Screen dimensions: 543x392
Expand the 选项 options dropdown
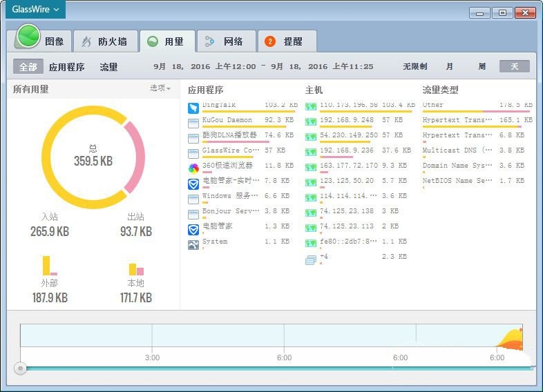[x=160, y=88]
